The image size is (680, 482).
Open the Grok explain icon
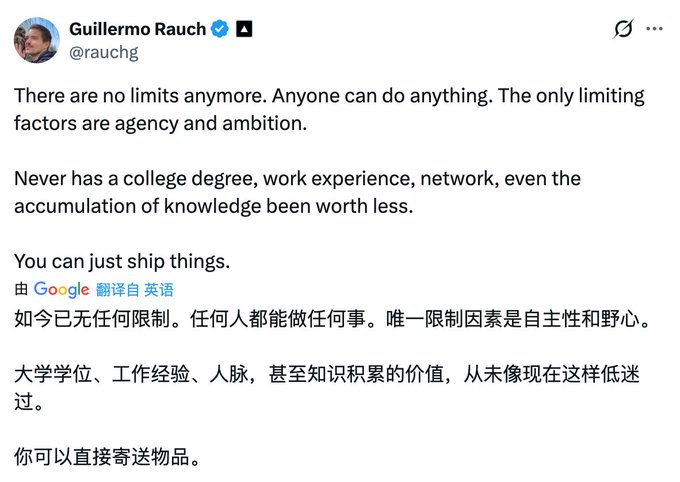623,29
